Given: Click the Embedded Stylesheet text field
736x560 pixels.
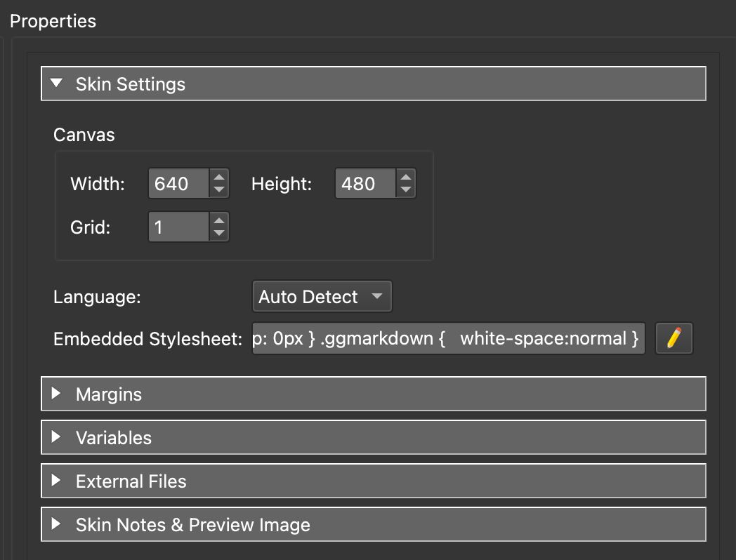Looking at the screenshot, I should click(447, 338).
